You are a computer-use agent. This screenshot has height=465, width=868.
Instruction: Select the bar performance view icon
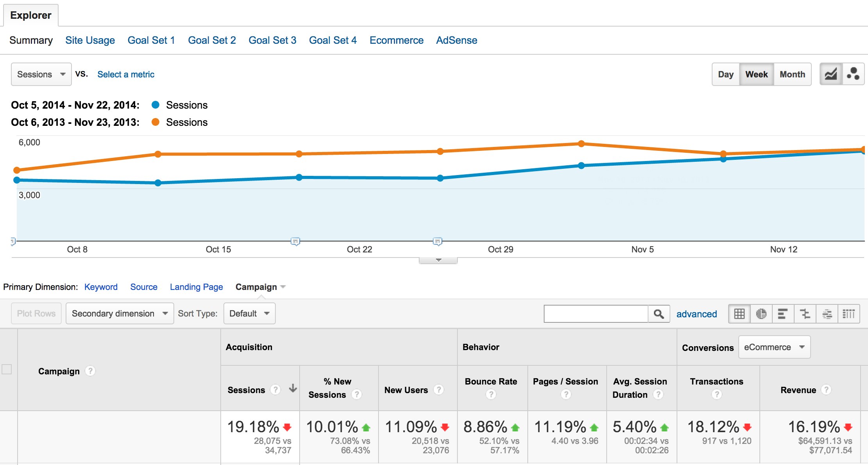pyautogui.click(x=782, y=314)
